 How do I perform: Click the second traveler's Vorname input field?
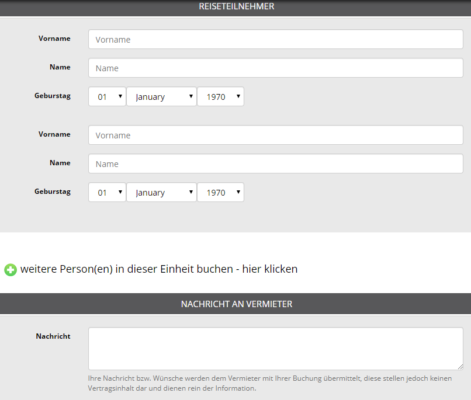point(276,135)
